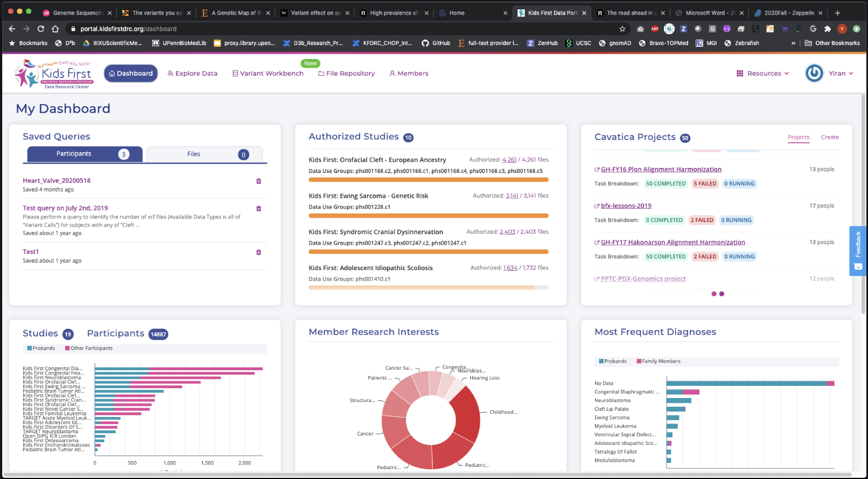Open the UPennBioMedLib bookmark

[x=179, y=43]
